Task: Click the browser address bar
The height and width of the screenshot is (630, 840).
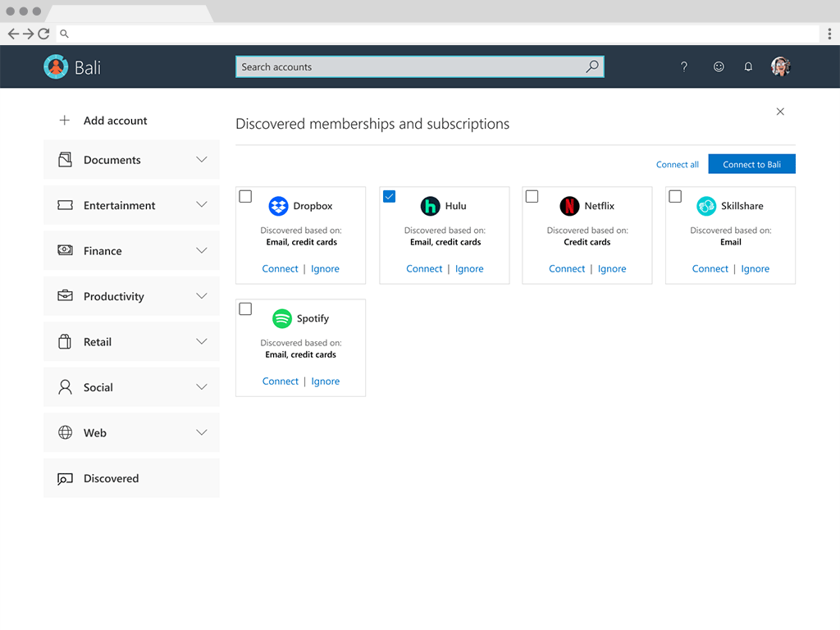Action: (x=438, y=34)
